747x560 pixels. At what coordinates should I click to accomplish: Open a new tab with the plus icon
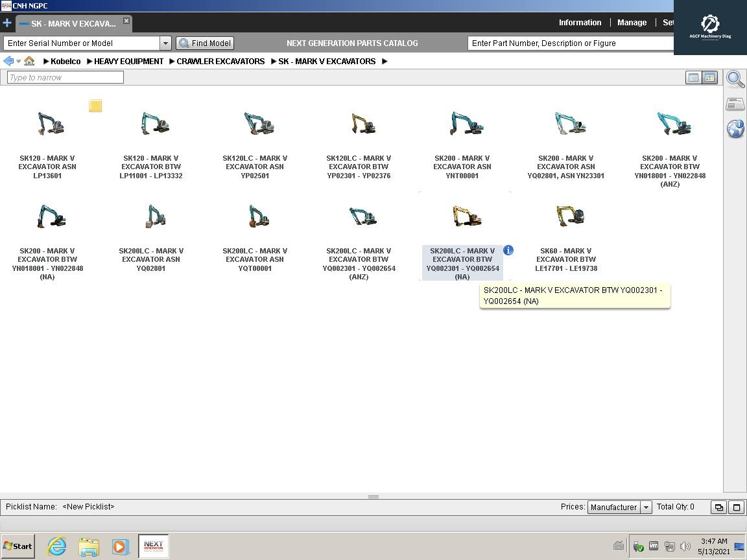click(x=7, y=23)
